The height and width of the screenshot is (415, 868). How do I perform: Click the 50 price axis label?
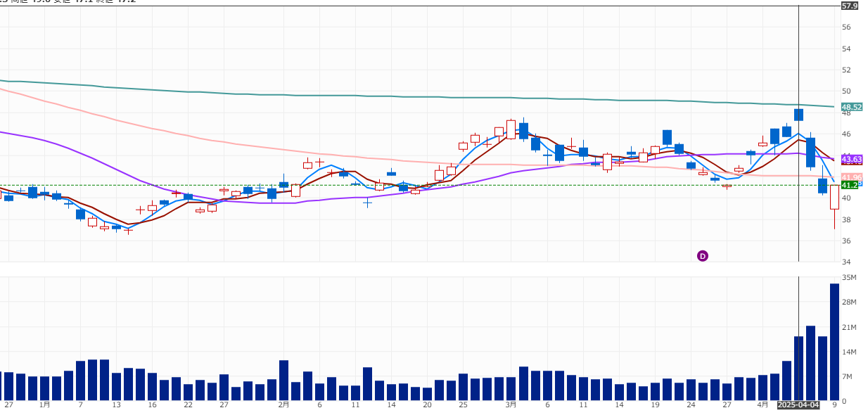(x=846, y=91)
